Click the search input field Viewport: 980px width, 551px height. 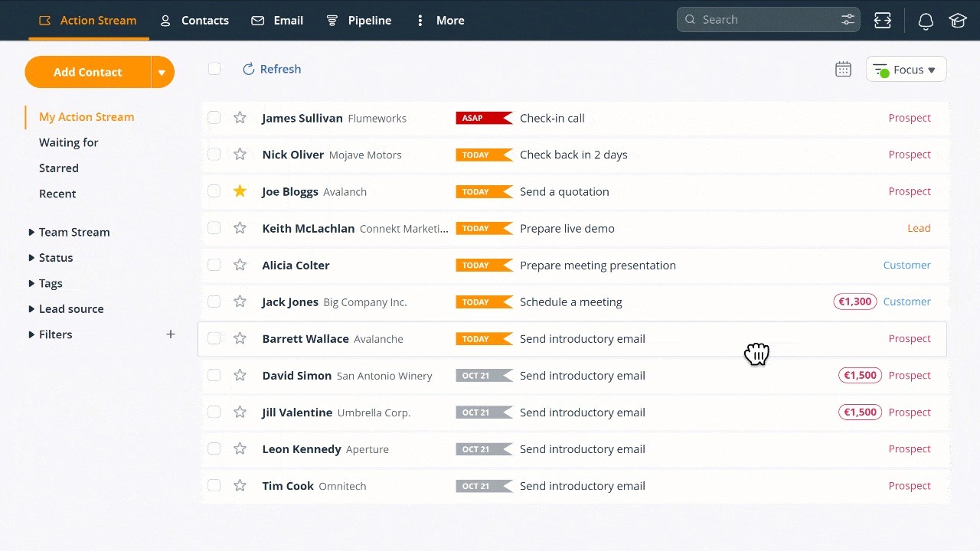pos(769,20)
